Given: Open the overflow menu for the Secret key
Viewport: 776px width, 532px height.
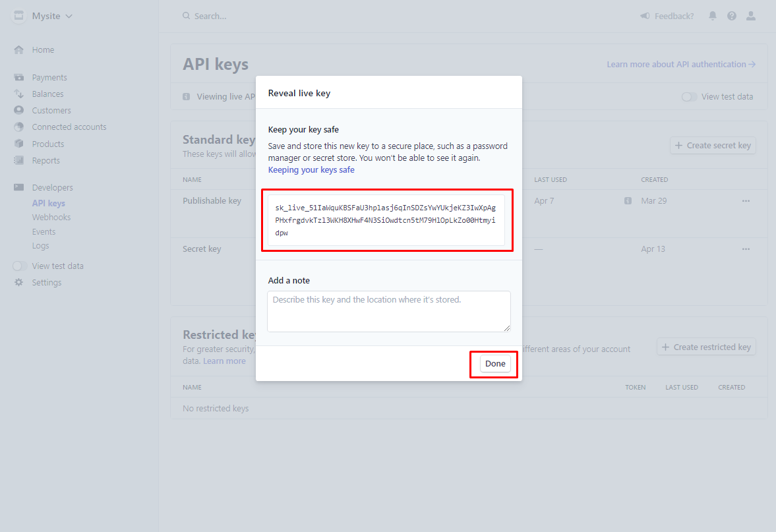Looking at the screenshot, I should click(x=746, y=249).
